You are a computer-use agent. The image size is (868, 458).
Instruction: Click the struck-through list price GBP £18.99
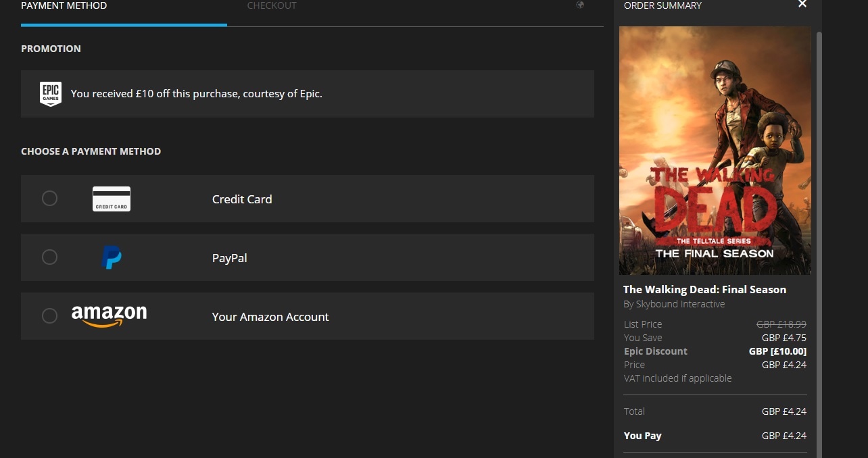(781, 324)
